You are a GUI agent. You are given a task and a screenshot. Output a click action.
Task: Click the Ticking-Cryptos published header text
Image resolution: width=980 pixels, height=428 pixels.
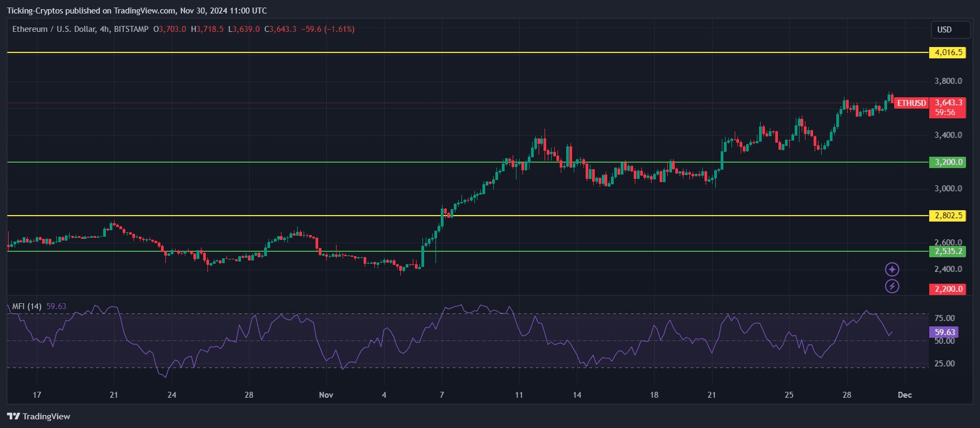point(137,11)
